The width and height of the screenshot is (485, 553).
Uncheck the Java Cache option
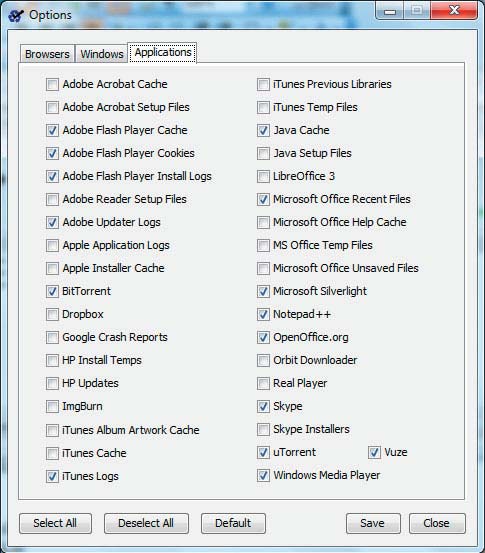(x=263, y=130)
